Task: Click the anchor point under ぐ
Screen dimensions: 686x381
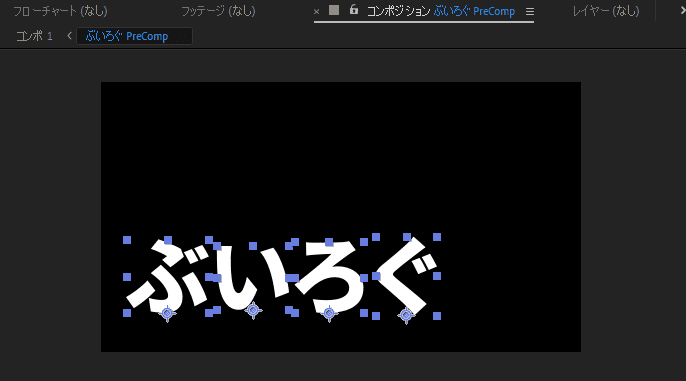Action: (406, 315)
